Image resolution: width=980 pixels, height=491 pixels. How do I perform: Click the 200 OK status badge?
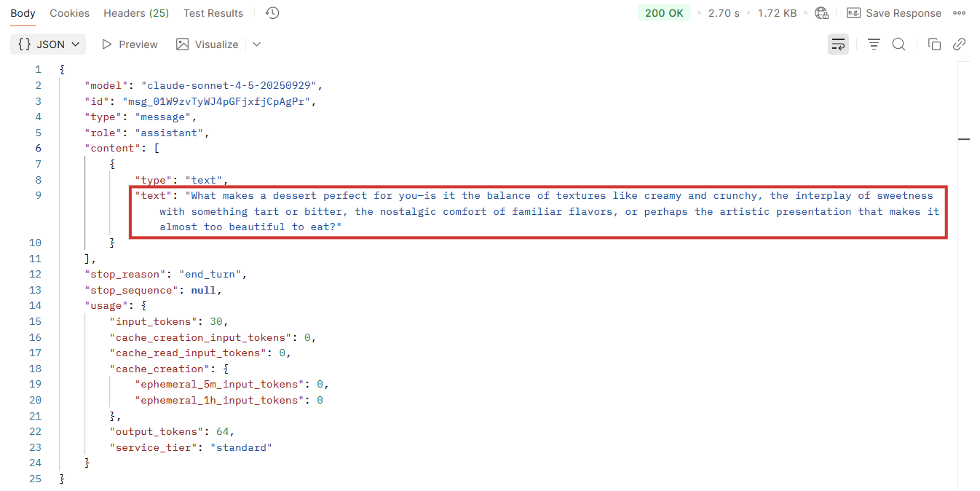[663, 12]
